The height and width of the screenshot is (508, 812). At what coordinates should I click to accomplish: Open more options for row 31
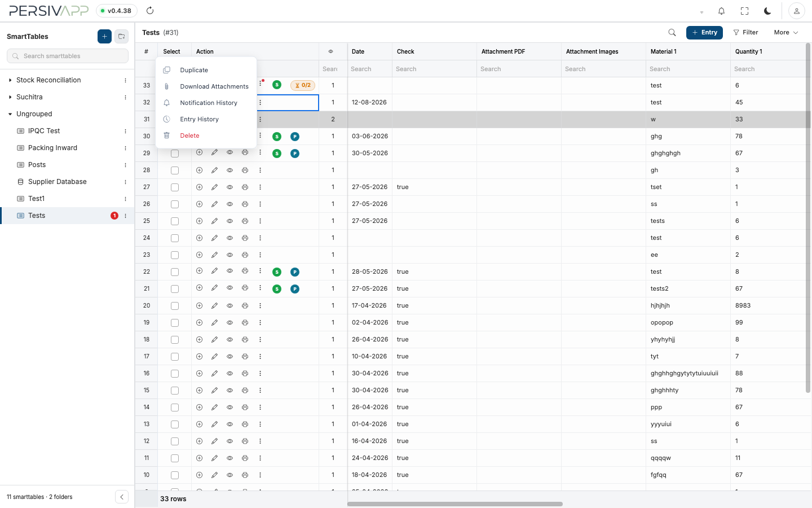260,119
